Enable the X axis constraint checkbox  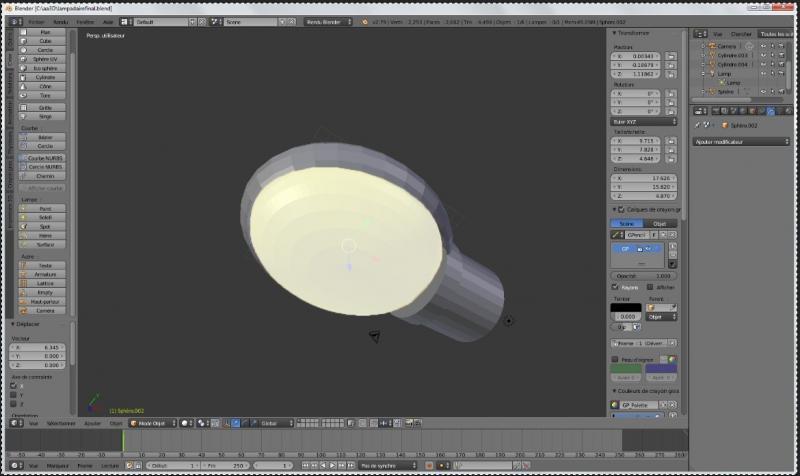tap(14, 384)
